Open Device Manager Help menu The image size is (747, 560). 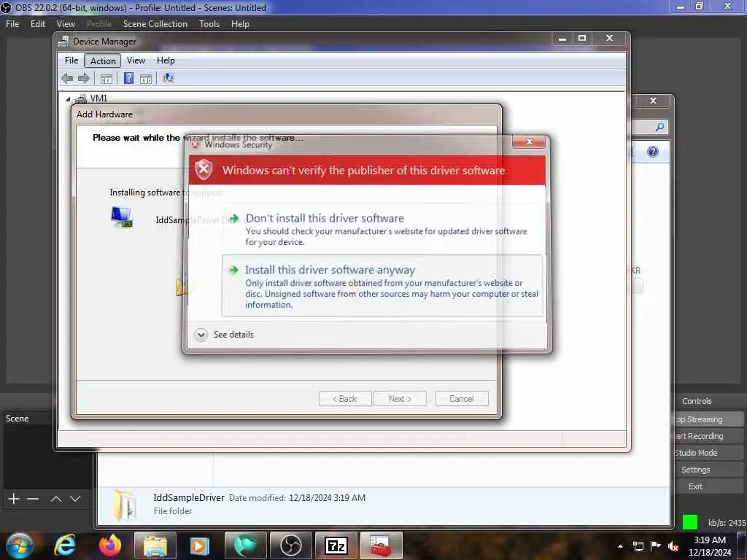(x=166, y=61)
